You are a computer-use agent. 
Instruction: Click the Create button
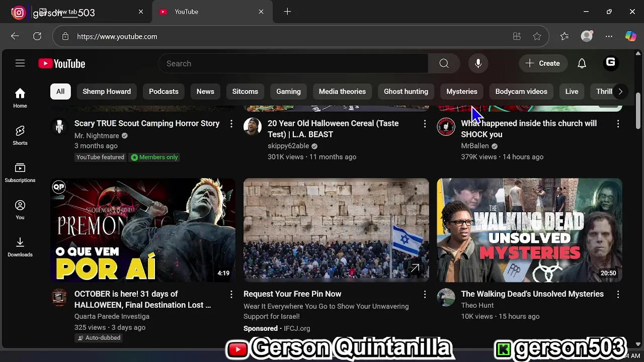[542, 63]
